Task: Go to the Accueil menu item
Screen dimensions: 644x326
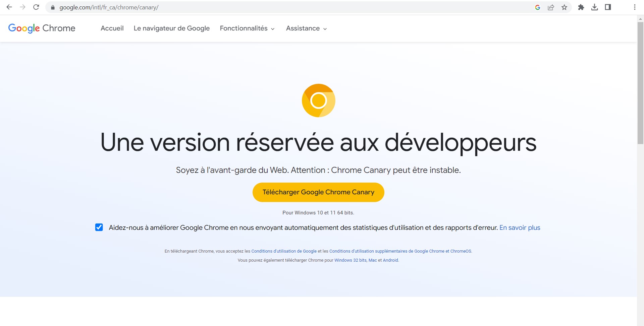Action: pos(112,28)
